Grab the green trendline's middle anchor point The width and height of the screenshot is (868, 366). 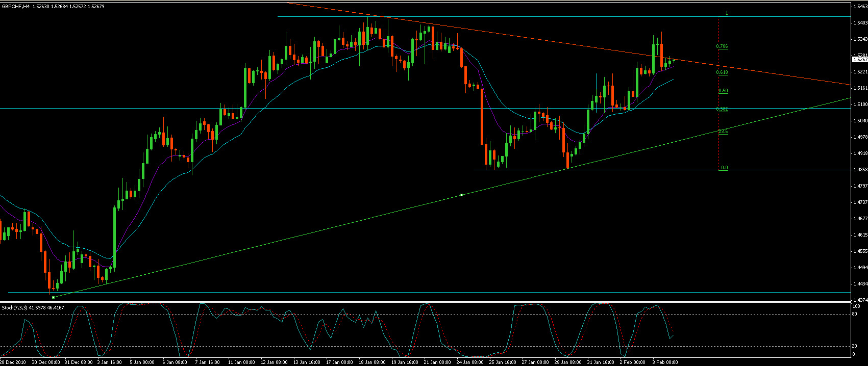click(x=461, y=195)
